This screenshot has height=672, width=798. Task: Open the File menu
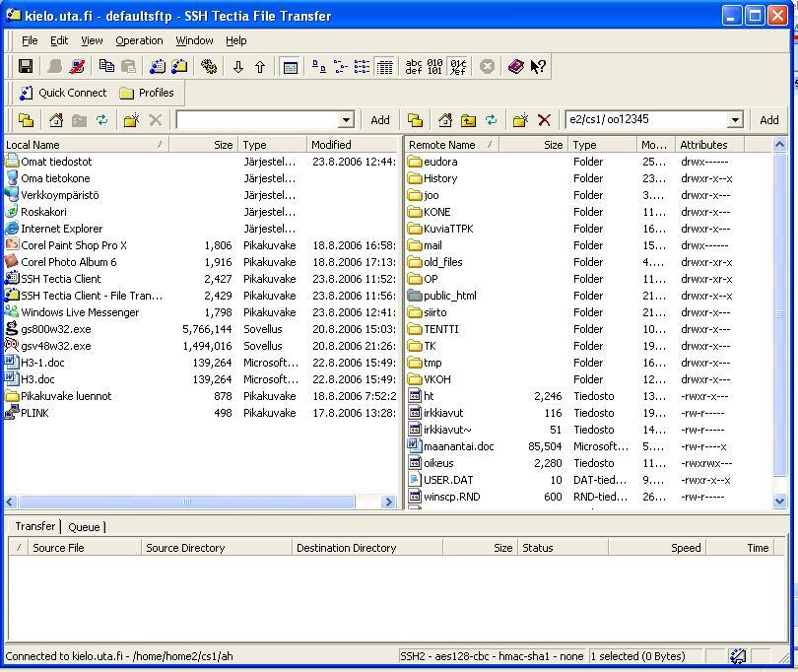click(30, 40)
